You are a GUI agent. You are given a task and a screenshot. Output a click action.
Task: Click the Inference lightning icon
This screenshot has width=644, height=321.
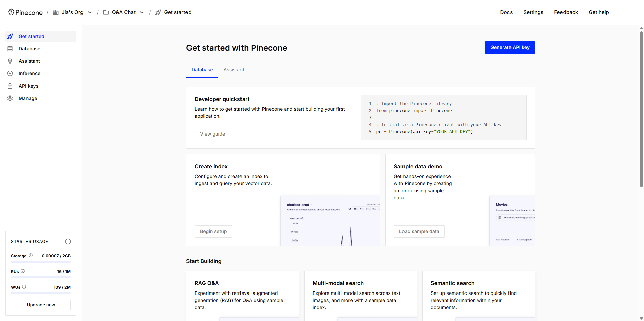(10, 73)
